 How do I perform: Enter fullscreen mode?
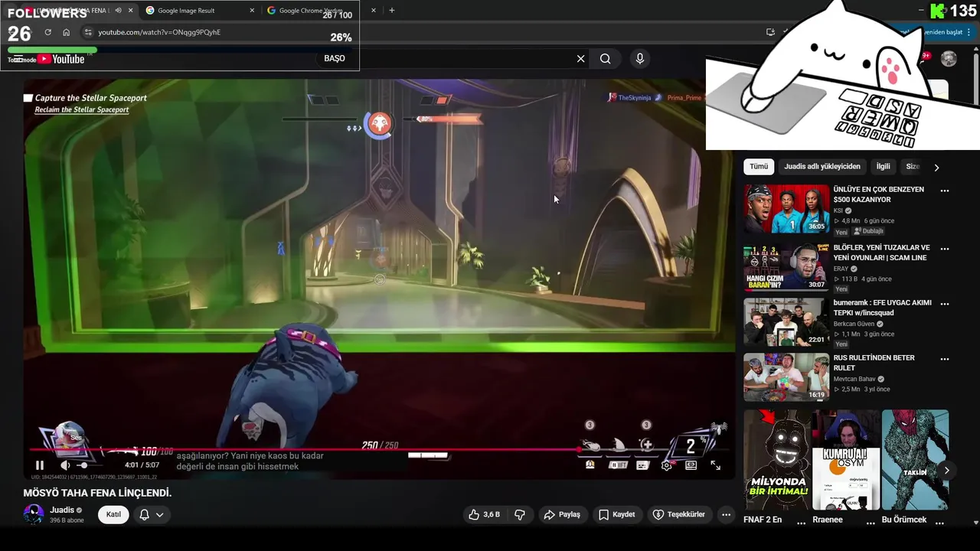(x=715, y=465)
